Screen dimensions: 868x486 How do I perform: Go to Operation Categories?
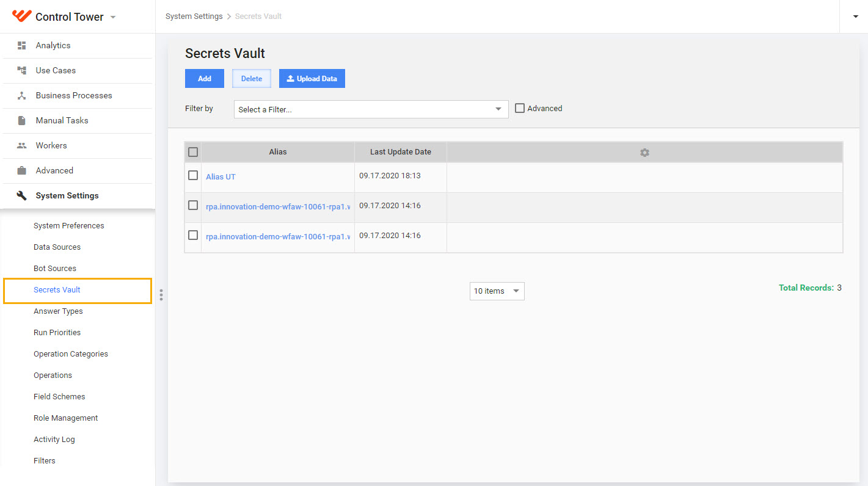(x=71, y=354)
